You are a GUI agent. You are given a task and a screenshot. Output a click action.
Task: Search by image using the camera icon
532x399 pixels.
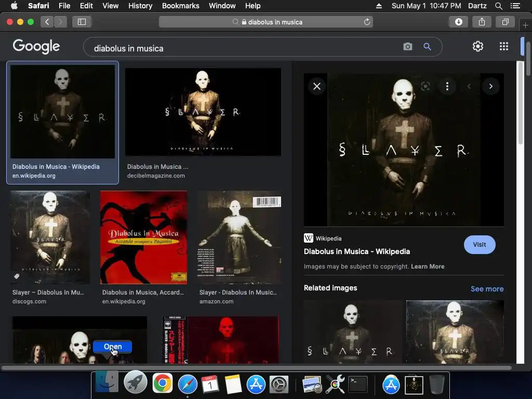tap(407, 46)
